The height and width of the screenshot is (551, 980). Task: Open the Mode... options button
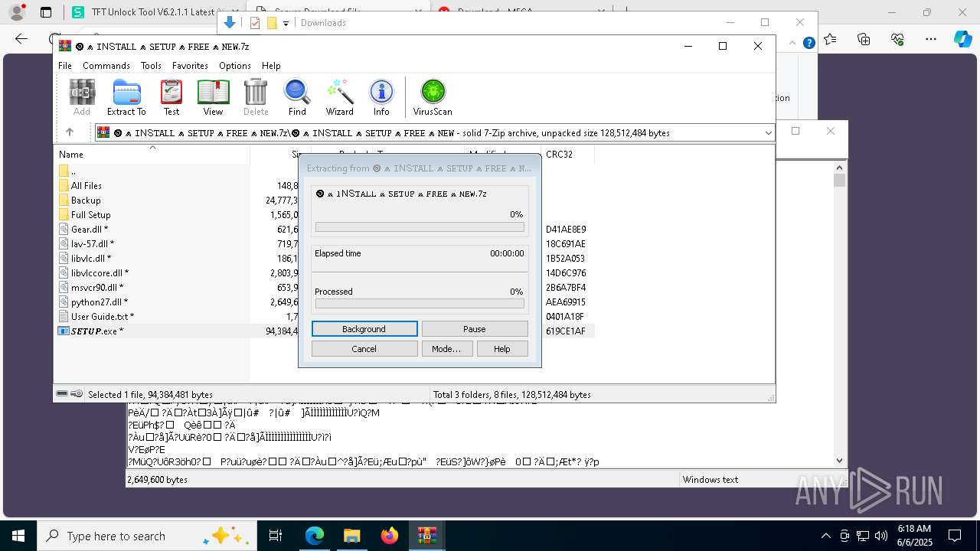(446, 349)
